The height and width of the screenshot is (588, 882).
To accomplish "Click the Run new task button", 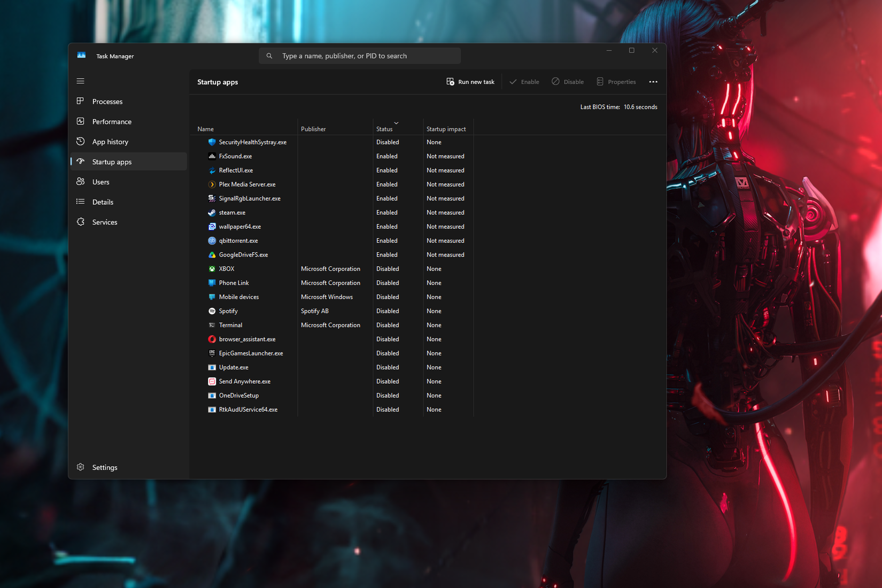I will click(470, 82).
